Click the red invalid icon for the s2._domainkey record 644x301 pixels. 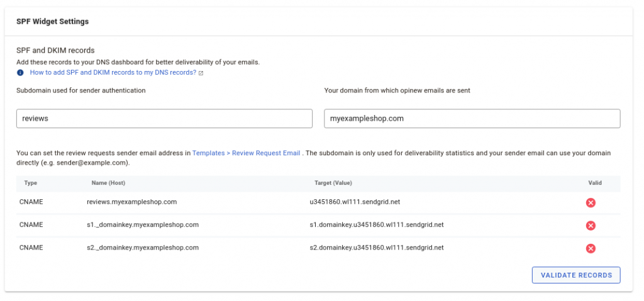[591, 248]
